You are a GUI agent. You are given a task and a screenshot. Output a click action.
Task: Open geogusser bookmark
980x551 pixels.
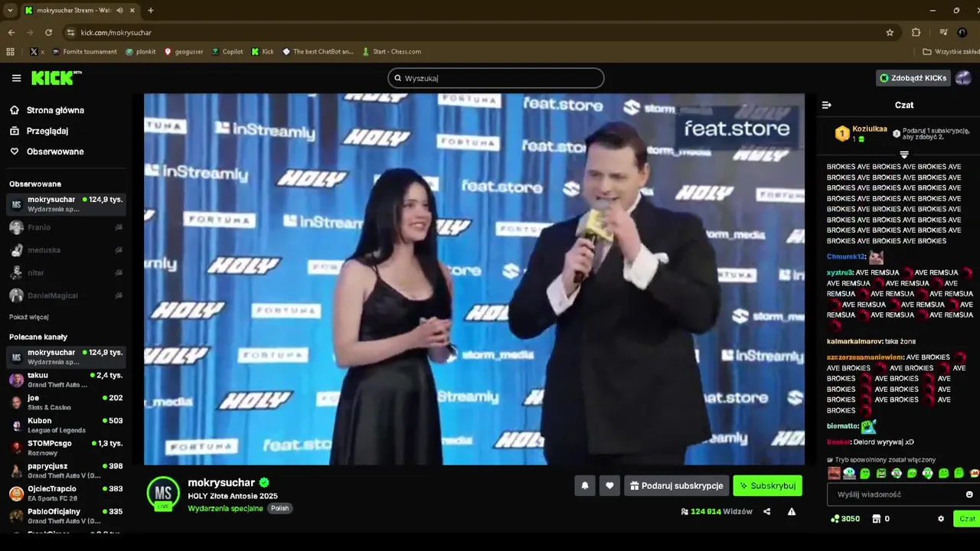pyautogui.click(x=184, y=52)
